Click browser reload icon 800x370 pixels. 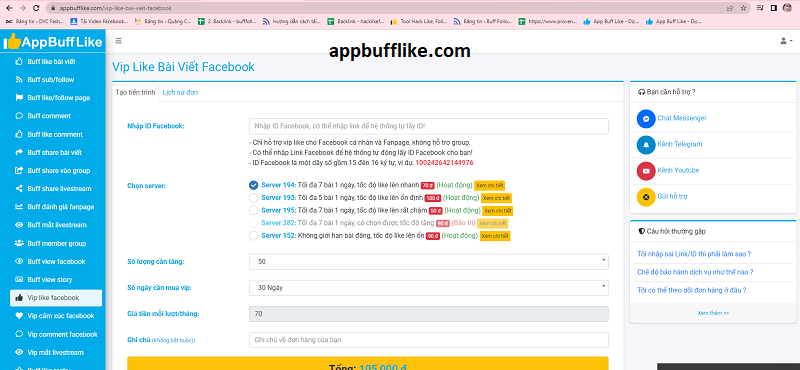36,8
